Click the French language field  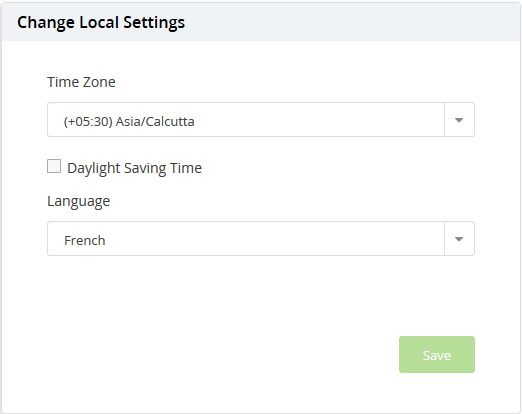point(261,239)
